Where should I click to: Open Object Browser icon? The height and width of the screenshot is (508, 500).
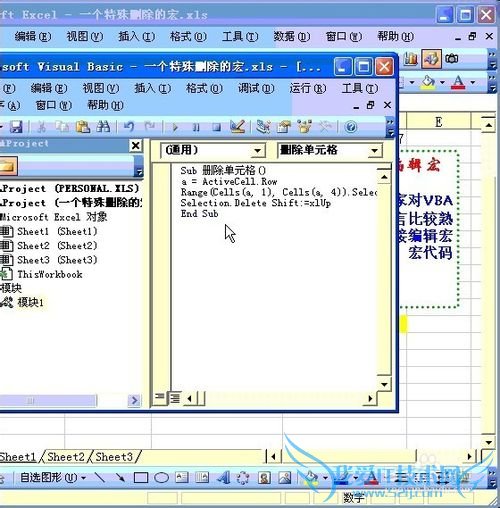tap(304, 127)
